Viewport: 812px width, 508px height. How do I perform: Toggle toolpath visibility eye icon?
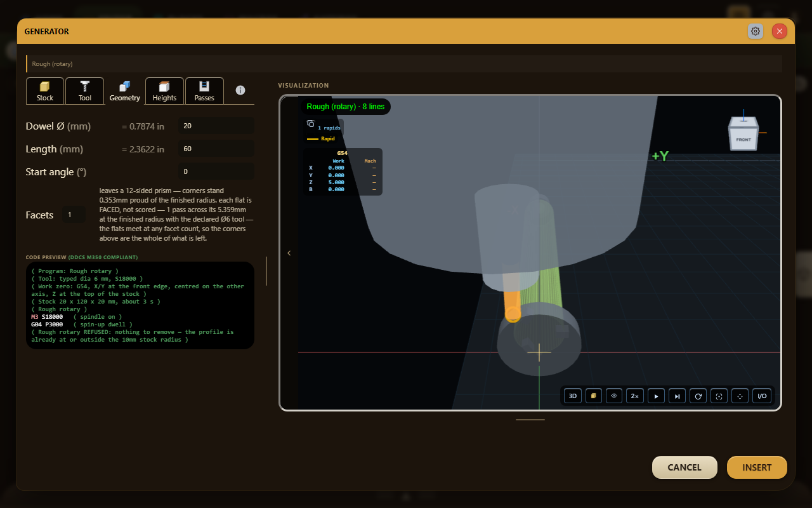pyautogui.click(x=614, y=396)
